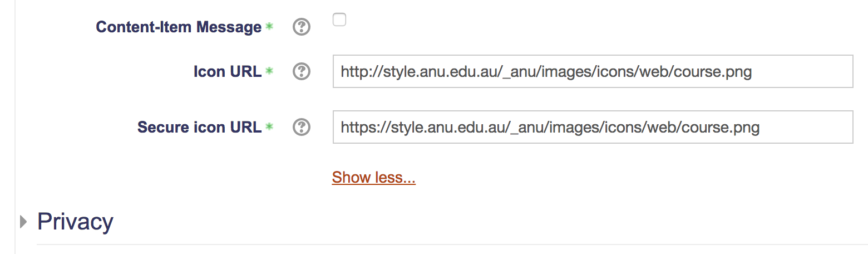Click green advanced asterisk beside Secure icon URL
Viewport: 868px width, 254px height.
[269, 126]
